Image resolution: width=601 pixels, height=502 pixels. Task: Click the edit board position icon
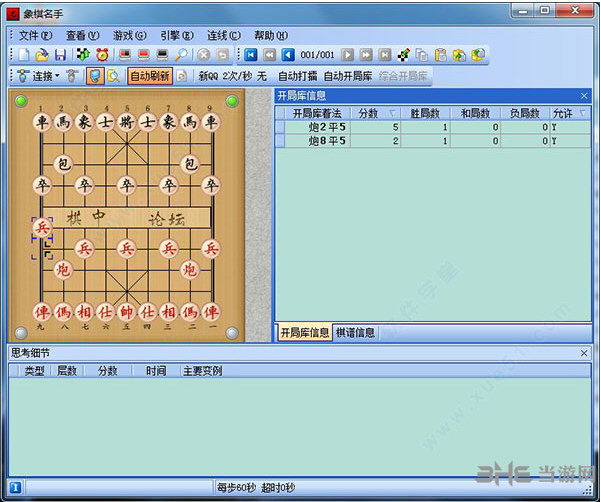click(403, 55)
